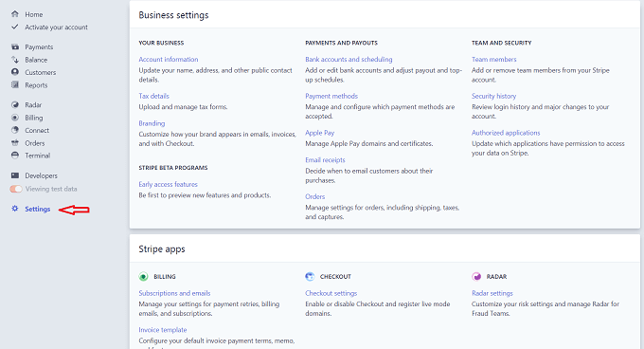Click 'Manage Apple Pay domains and certificates.' text
Image resolution: width=644 pixels, height=349 pixels.
[368, 143]
